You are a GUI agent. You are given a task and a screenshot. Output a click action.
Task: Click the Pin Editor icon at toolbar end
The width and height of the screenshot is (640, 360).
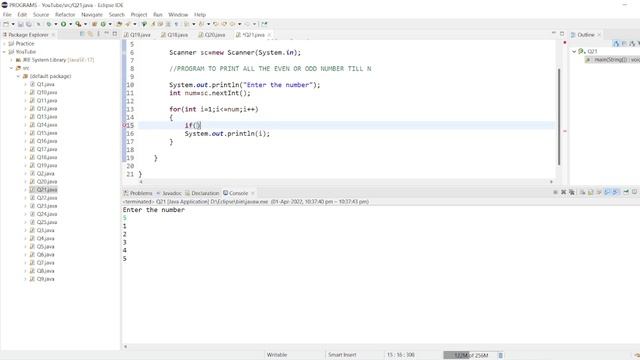pyautogui.click(x=264, y=24)
